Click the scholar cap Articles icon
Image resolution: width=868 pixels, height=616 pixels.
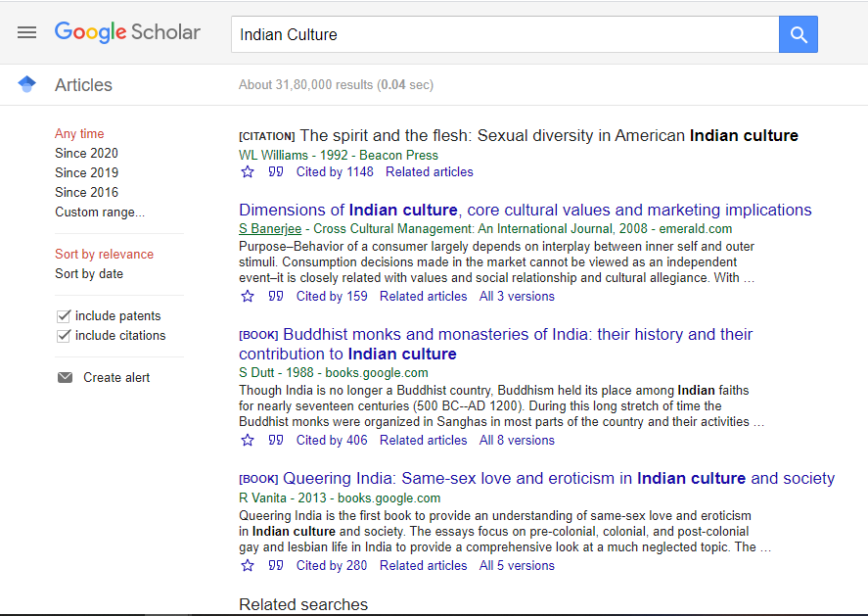click(x=26, y=84)
